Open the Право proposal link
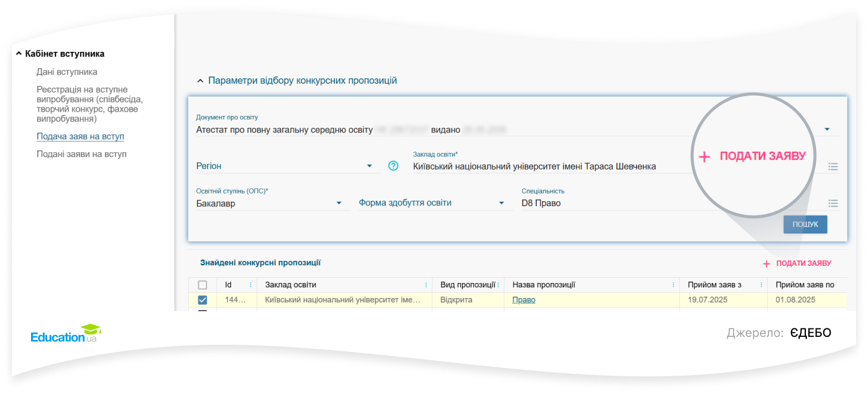 click(524, 300)
